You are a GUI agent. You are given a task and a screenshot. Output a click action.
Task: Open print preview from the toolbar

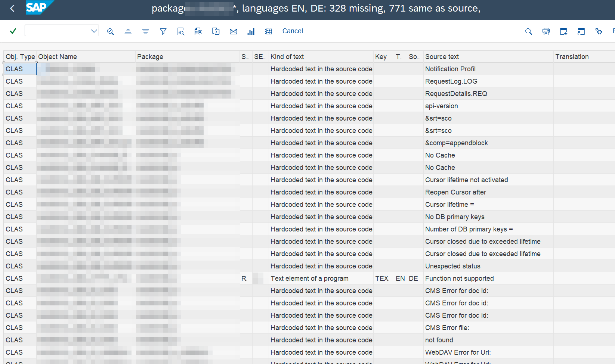point(181,31)
